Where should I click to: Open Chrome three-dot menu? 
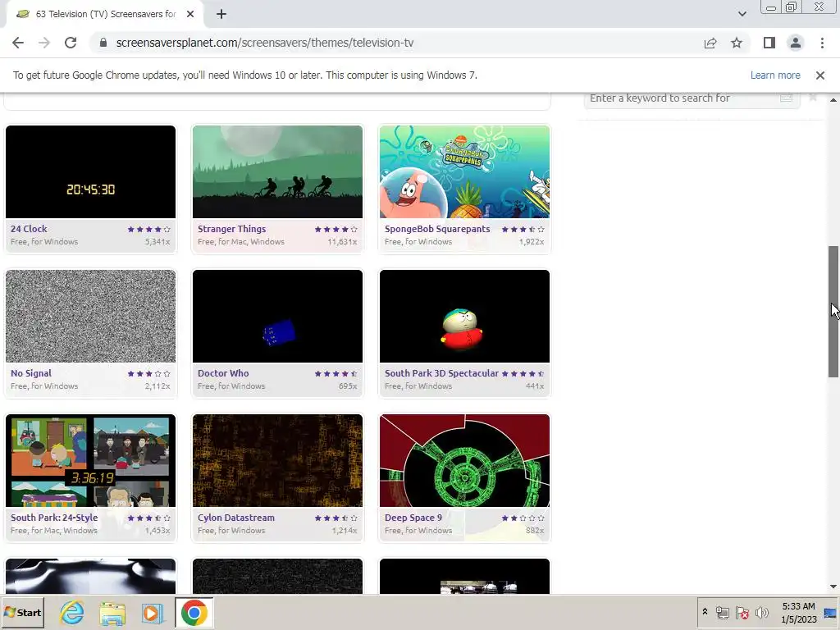coord(822,43)
